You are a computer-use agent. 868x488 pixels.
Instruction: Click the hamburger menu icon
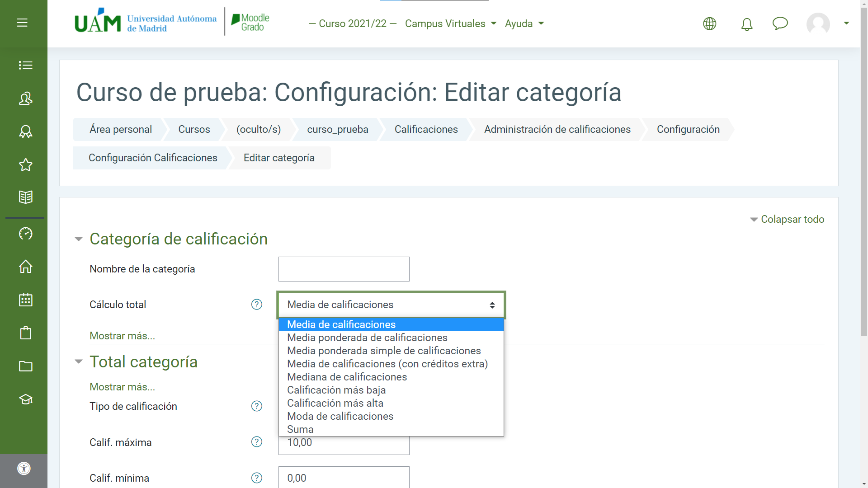[22, 23]
